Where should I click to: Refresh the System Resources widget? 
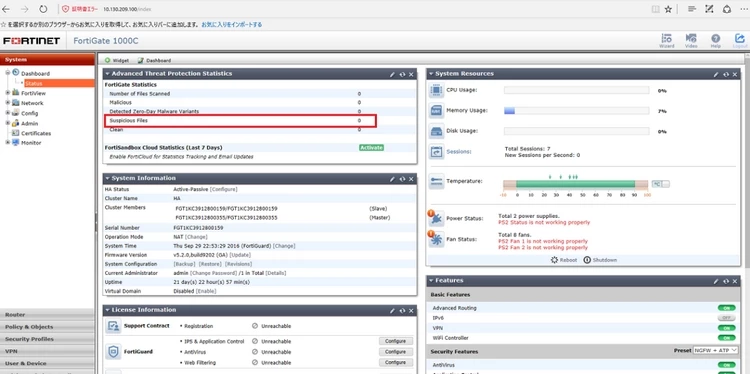[x=726, y=74]
